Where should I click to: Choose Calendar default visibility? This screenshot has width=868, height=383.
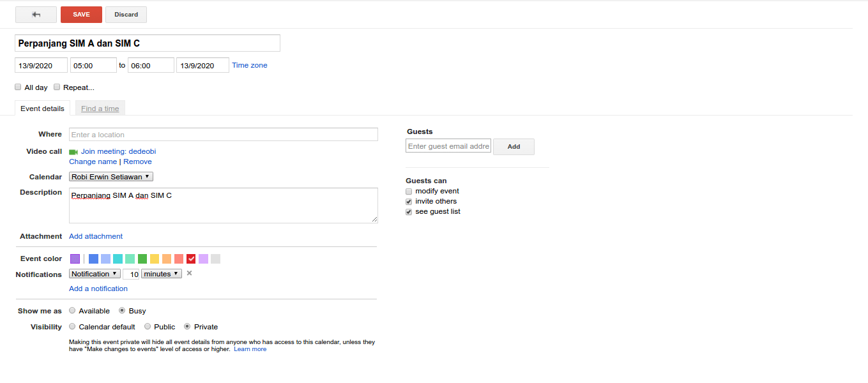tap(72, 327)
